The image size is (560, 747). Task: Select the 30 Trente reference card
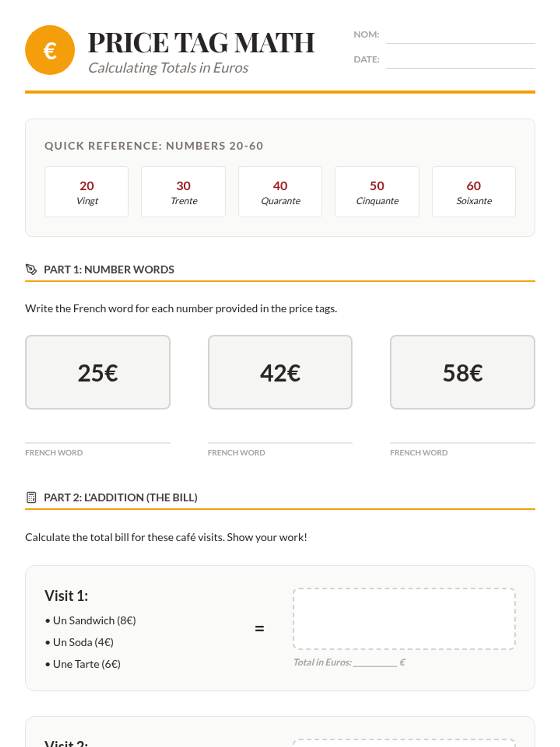tap(183, 192)
